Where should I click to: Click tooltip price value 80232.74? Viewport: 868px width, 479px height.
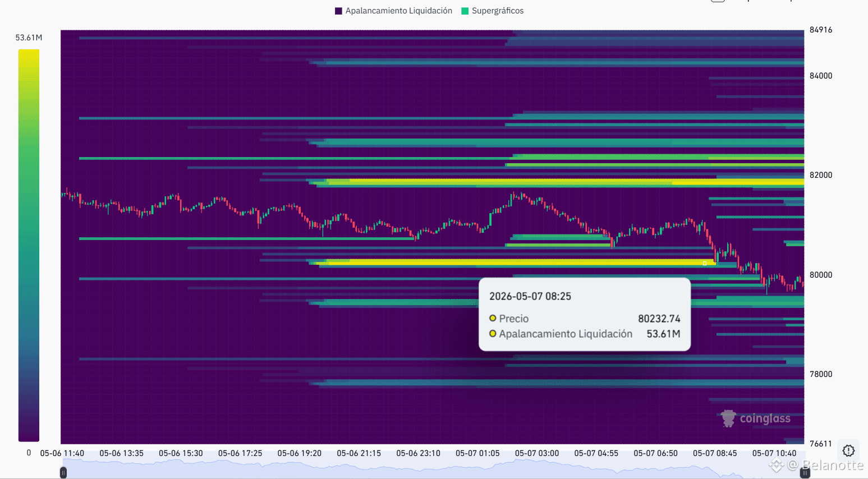659,319
